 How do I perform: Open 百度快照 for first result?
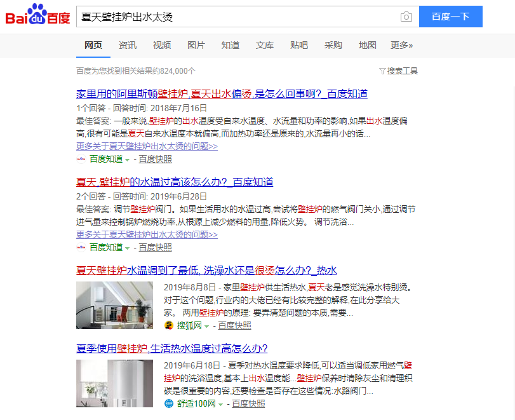(x=156, y=159)
